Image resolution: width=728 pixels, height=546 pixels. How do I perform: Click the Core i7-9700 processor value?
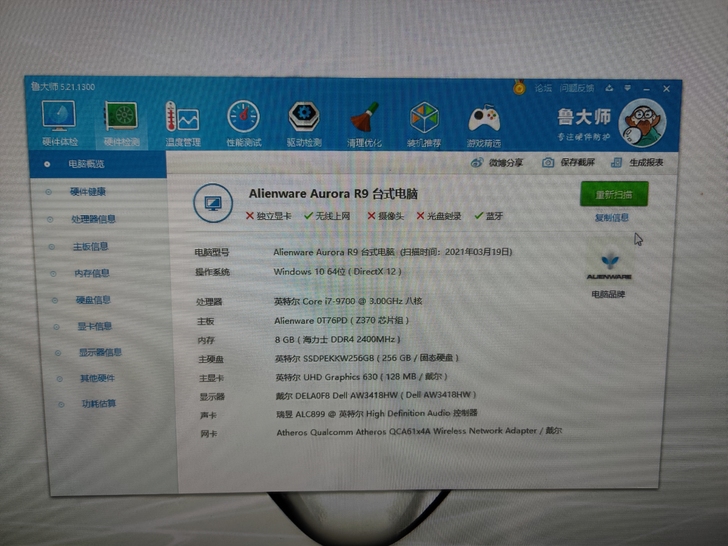tap(348, 301)
